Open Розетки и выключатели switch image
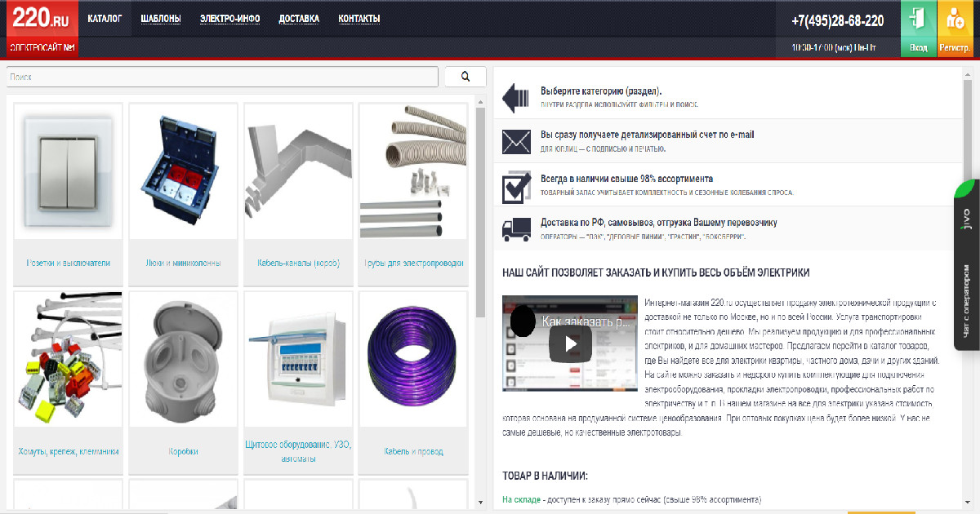Viewport: 980px width, 514px height. coord(69,172)
